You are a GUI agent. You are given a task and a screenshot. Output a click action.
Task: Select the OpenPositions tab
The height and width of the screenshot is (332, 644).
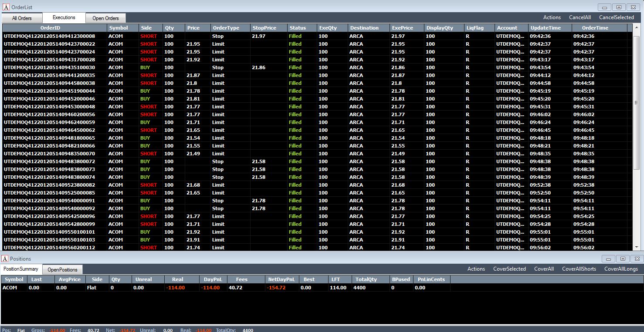click(x=62, y=269)
